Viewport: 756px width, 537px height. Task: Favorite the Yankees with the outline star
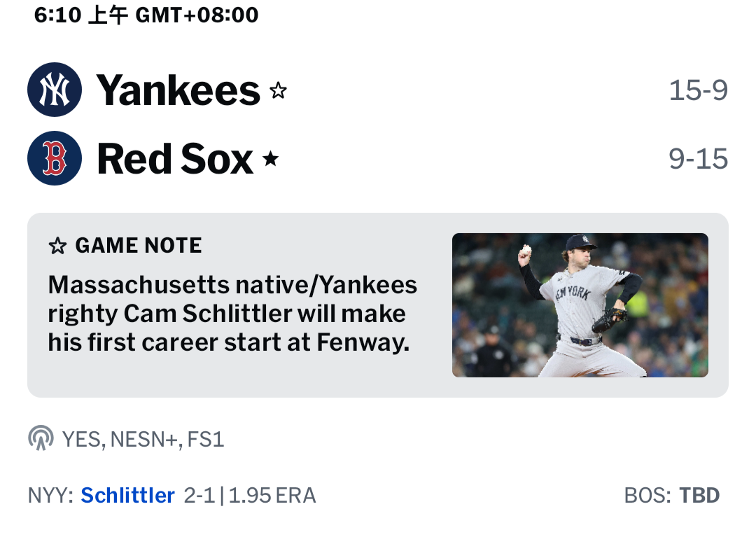279,90
